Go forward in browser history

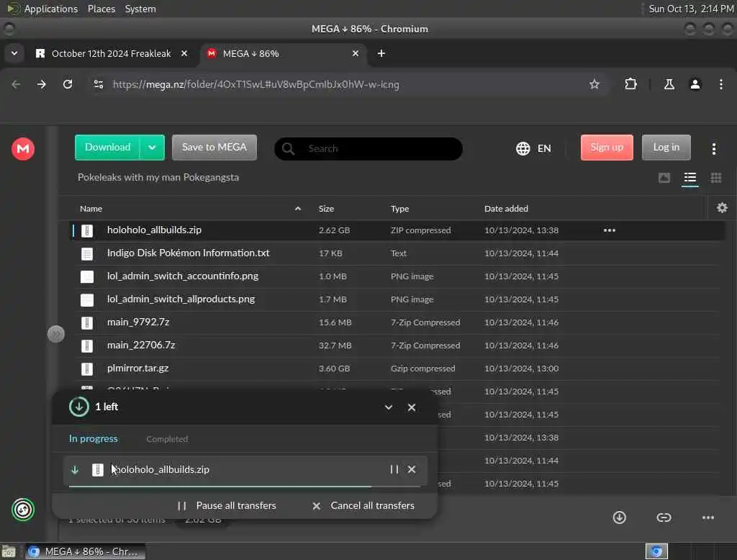point(42,85)
